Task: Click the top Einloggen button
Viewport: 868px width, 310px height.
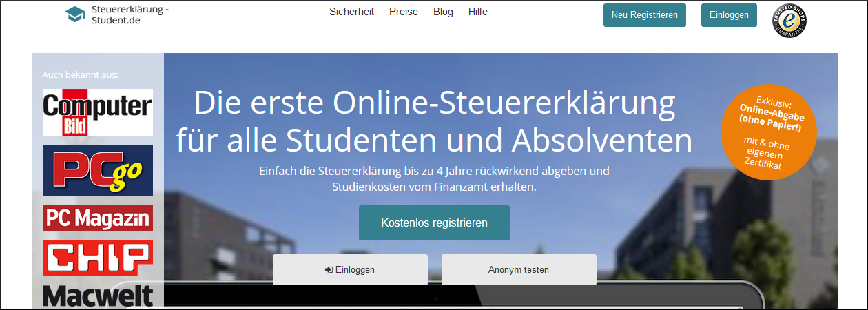Action: 729,15
